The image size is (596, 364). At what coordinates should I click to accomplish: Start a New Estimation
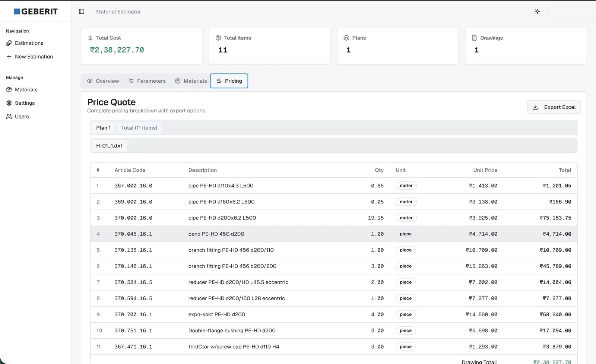click(34, 57)
